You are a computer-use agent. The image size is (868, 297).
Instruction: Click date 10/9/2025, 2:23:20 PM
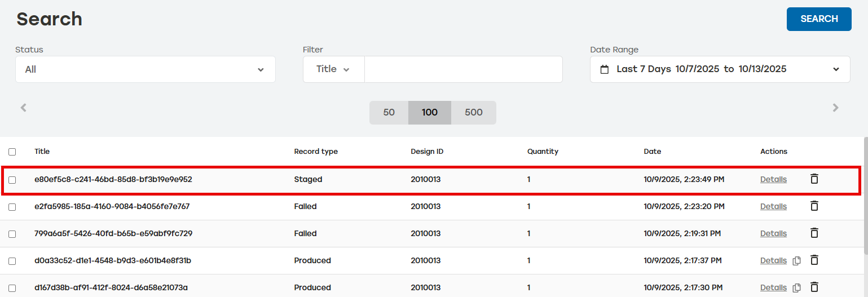[684, 206]
